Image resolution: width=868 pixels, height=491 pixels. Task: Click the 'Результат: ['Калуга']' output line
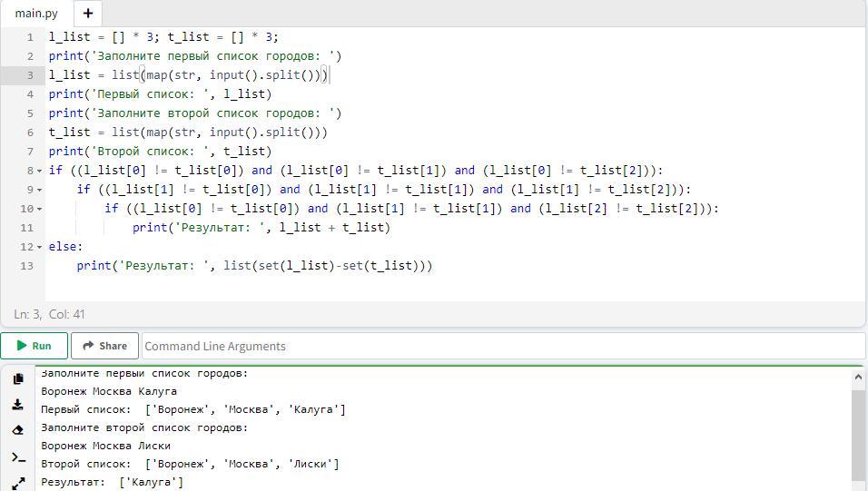(x=112, y=482)
